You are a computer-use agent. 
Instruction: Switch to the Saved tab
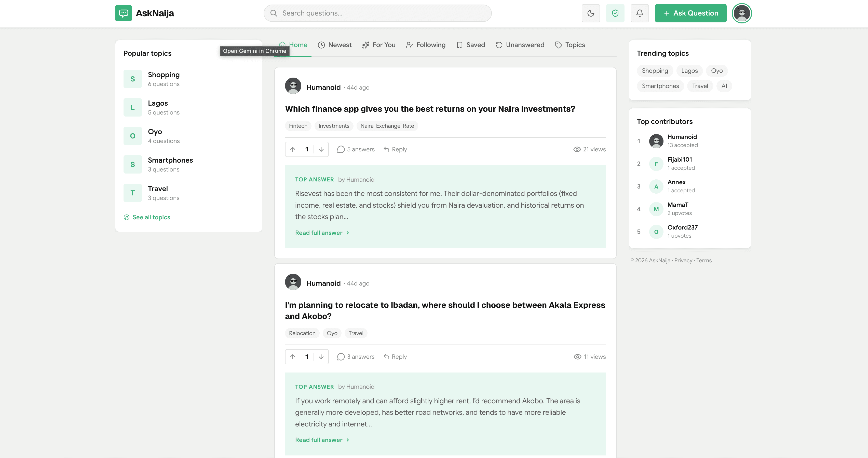tap(471, 45)
